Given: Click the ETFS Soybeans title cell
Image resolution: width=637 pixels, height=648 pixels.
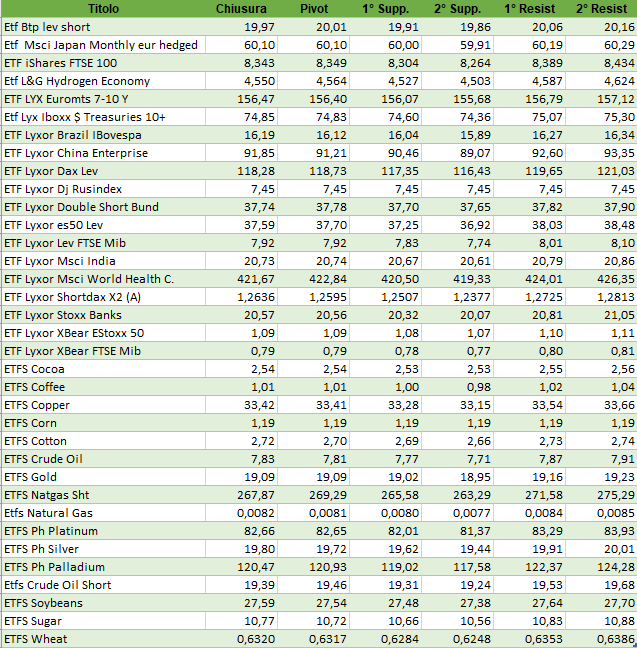Looking at the screenshot, I should [103, 603].
